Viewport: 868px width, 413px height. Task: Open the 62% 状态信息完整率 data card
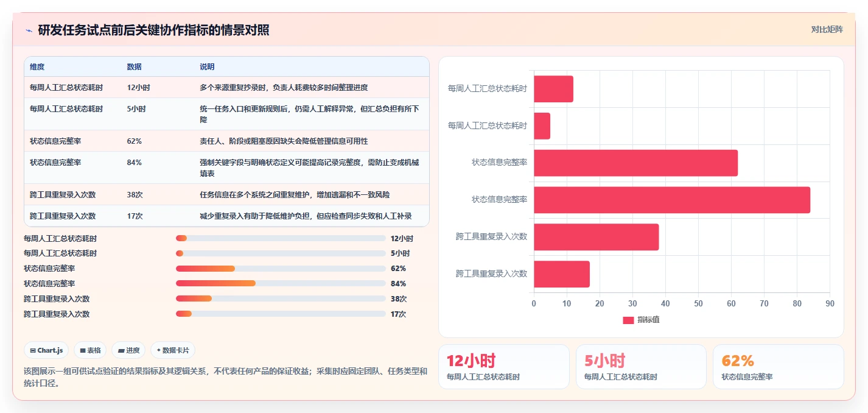[779, 367]
